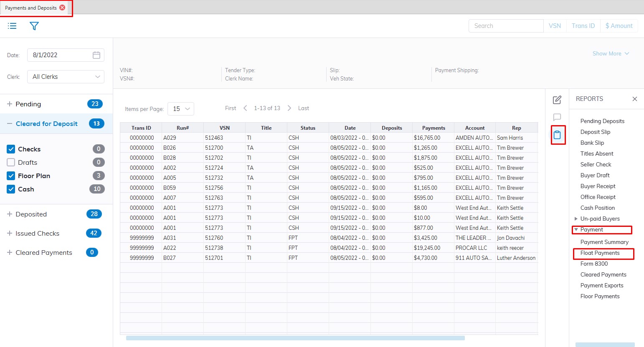
Task: Open the comments speech bubble icon
Action: [557, 117]
